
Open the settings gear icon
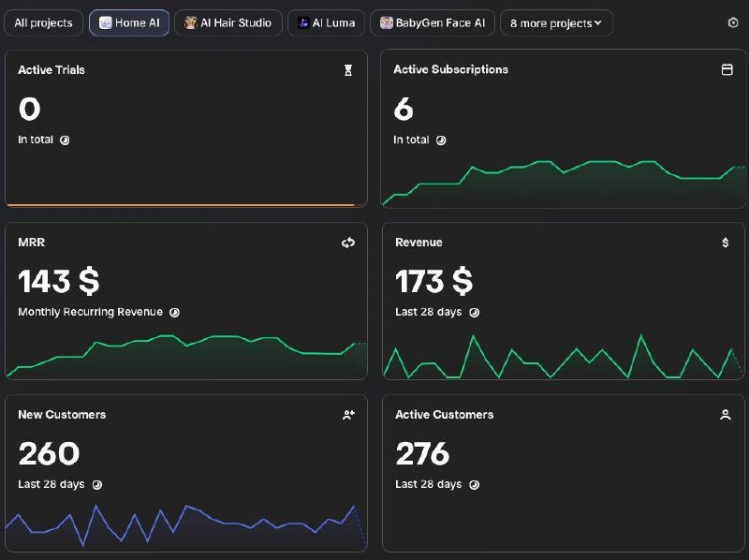[733, 22]
